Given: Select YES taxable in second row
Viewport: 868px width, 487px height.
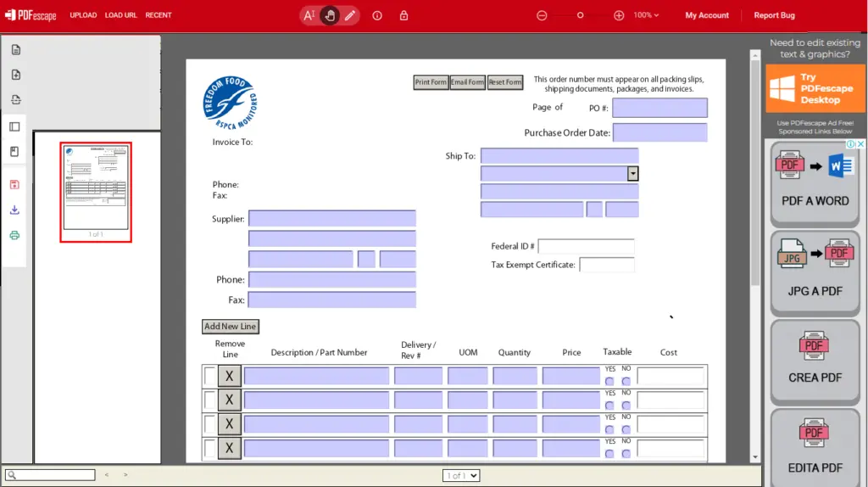Looking at the screenshot, I should pos(609,406).
